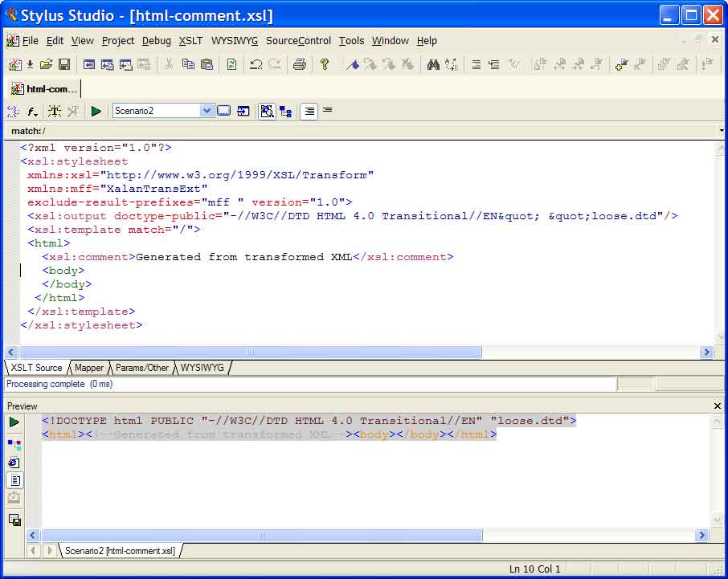Open the Tools menu
Screen dimensions: 728x579
coord(351,41)
